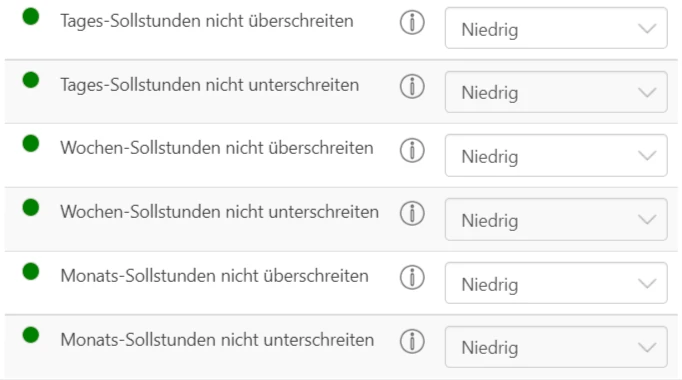682x380 pixels.
Task: Open priority dropdown for Tages-Sollstunden nicht überschreiten
Action: point(556,28)
